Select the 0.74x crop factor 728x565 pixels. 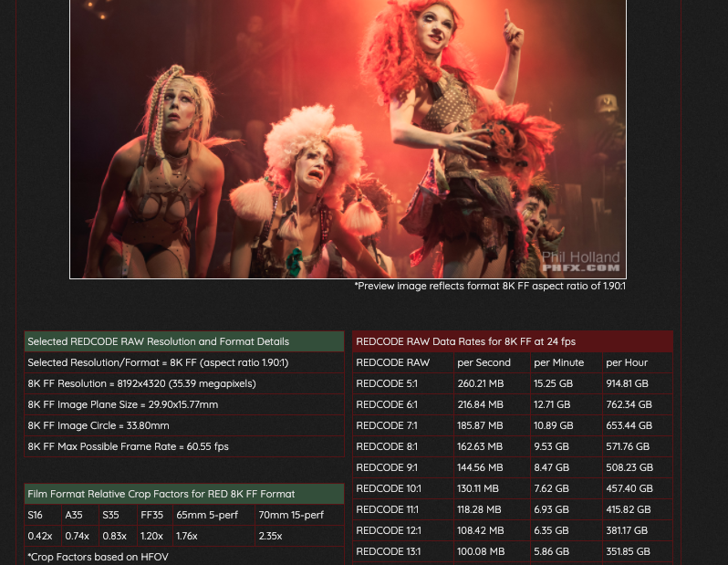80,536
